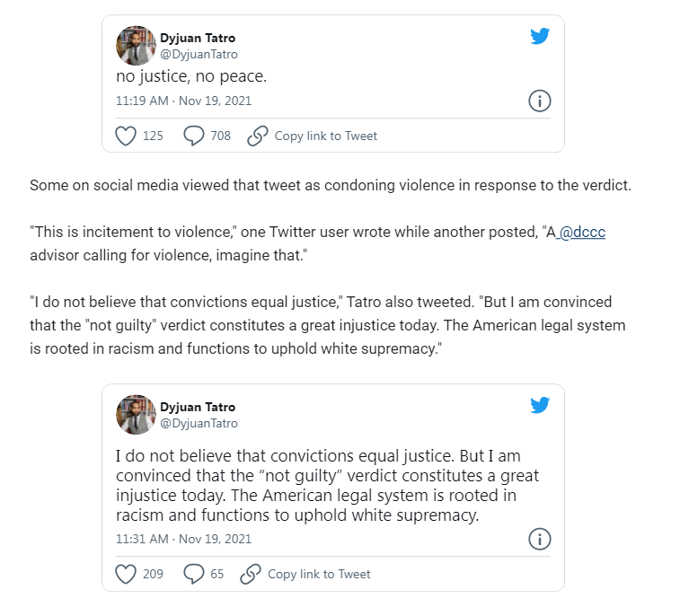This screenshot has width=680, height=616.
Task: Click the "no justice, no peace." tweet text
Action: tap(191, 77)
